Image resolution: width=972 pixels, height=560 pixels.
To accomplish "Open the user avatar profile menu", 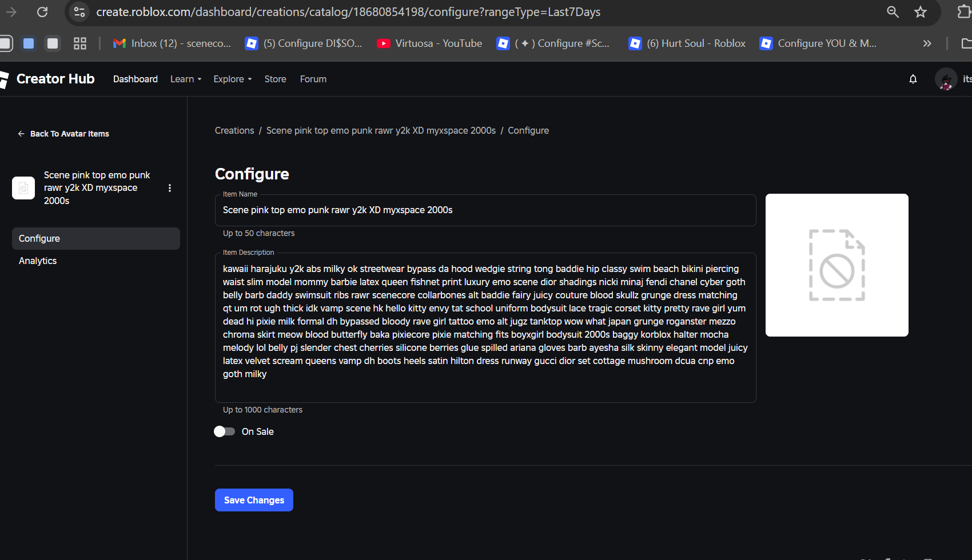I will (x=946, y=79).
